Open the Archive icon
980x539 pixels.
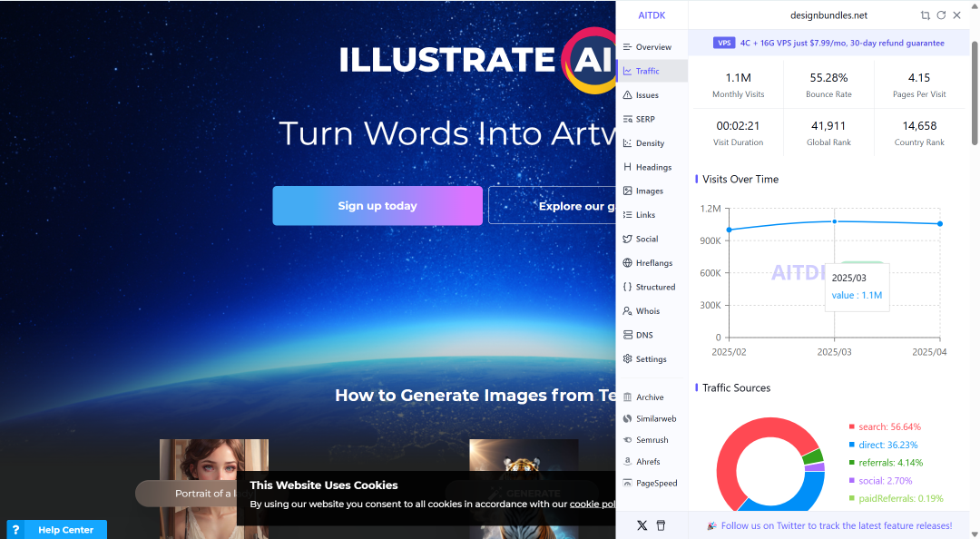click(x=627, y=397)
